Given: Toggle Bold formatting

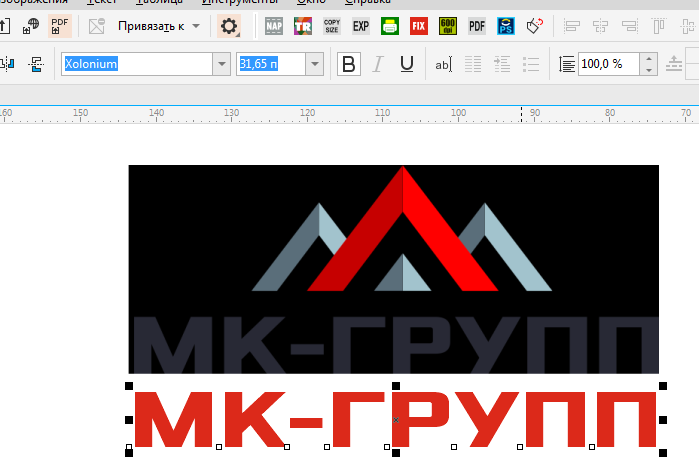Looking at the screenshot, I should (349, 64).
